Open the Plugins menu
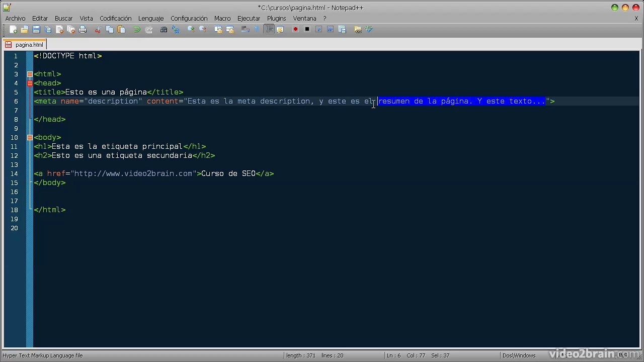Image resolution: width=644 pixels, height=362 pixels. pos(277,19)
